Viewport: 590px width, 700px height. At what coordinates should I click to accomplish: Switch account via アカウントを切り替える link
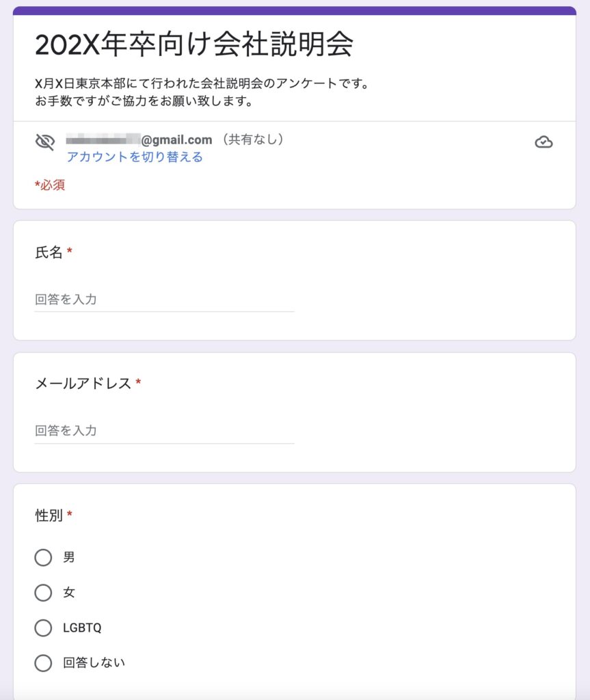pyautogui.click(x=135, y=157)
